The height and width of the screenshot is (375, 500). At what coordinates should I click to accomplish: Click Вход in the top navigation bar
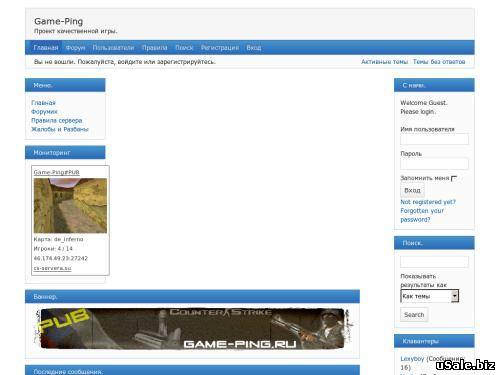click(x=254, y=48)
